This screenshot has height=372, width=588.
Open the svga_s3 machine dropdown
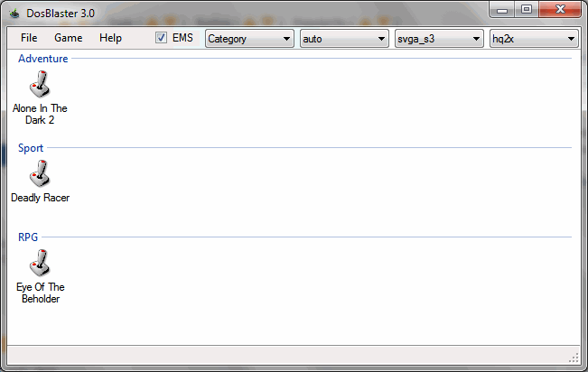point(439,39)
